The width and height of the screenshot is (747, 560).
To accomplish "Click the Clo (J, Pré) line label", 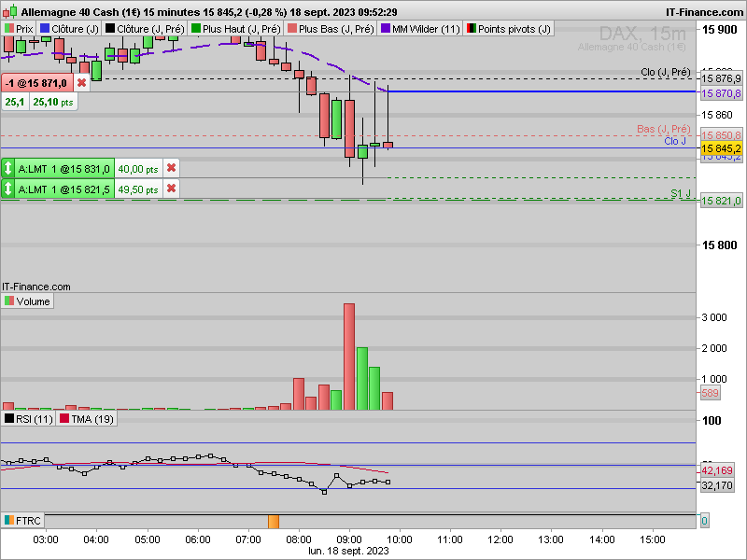I will (x=665, y=73).
